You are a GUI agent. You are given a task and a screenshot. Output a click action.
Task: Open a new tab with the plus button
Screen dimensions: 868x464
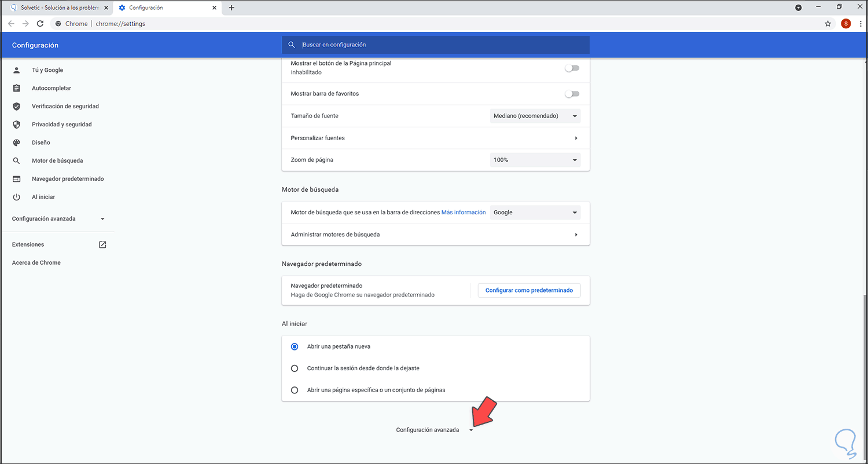pyautogui.click(x=231, y=8)
